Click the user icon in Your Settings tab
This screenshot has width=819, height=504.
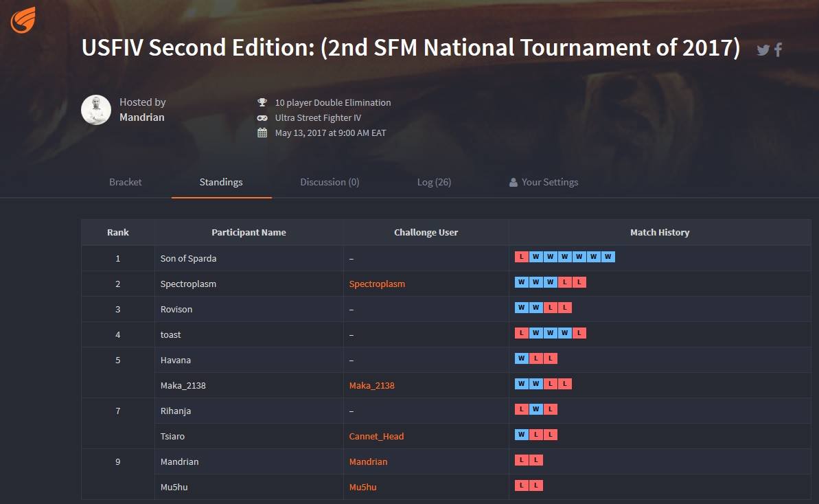(x=514, y=182)
